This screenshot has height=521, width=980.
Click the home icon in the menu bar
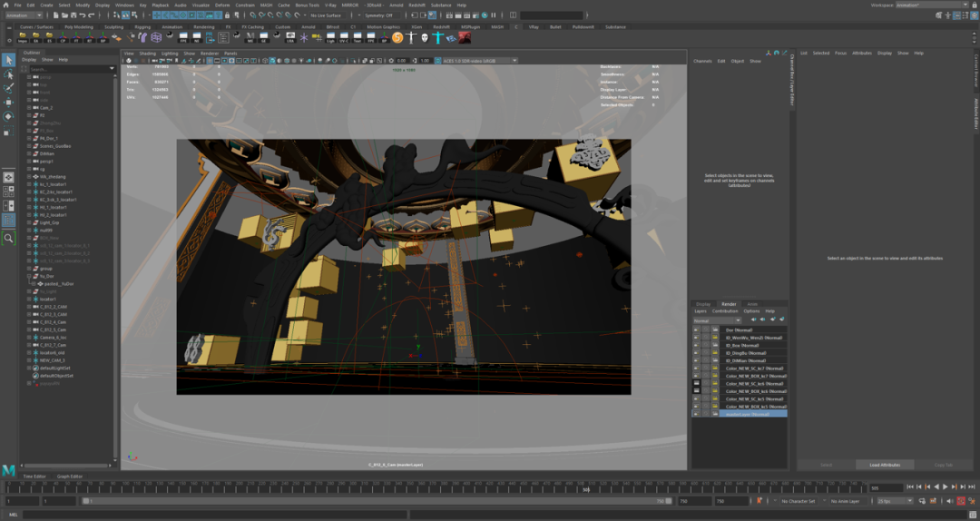tap(6, 5)
